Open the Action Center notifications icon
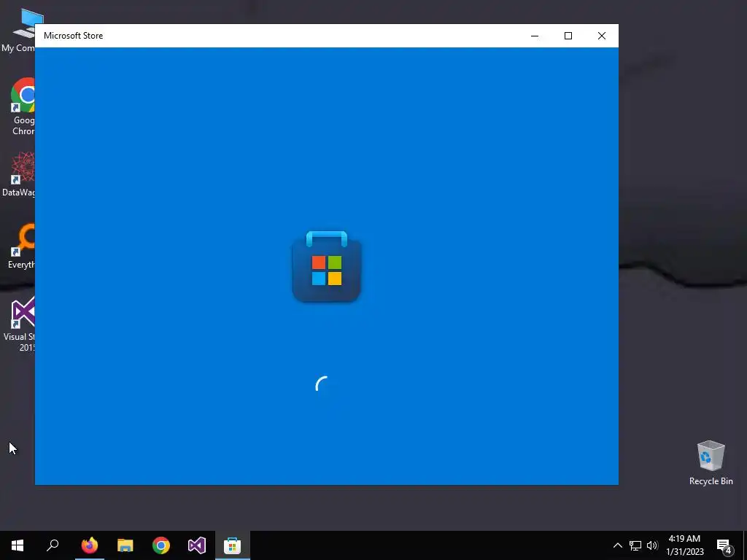 (x=724, y=545)
